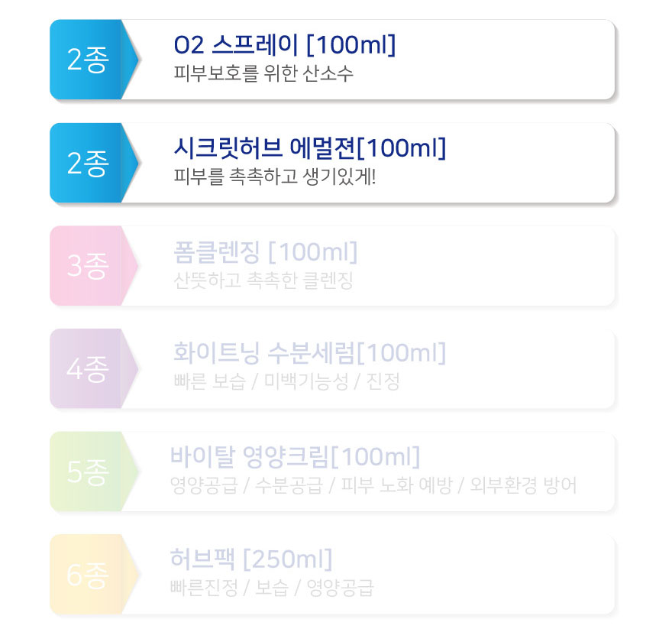Select 외부환경 방어 in the cream description
Image resolution: width=672 pixels, height=632 pixels.
click(x=523, y=486)
